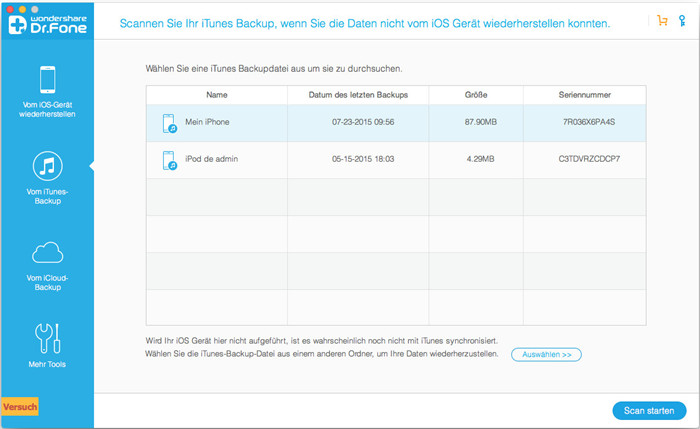Sort by the Name column header

(x=217, y=95)
